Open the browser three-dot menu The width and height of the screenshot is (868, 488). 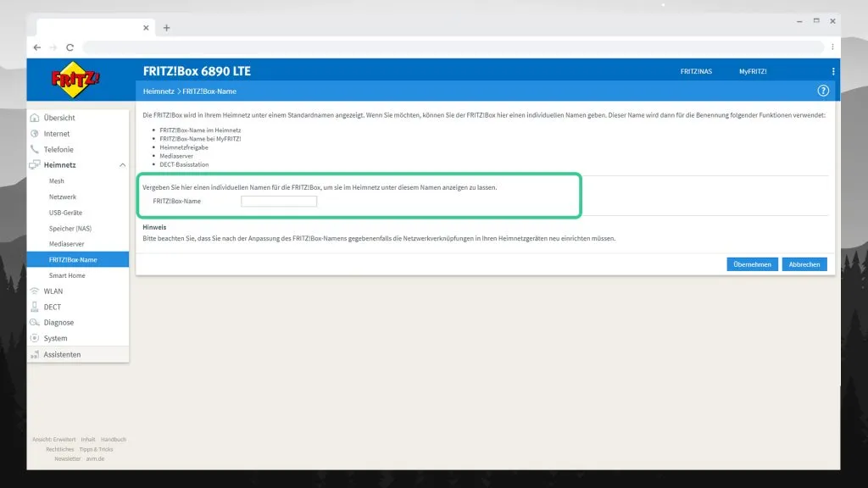832,47
